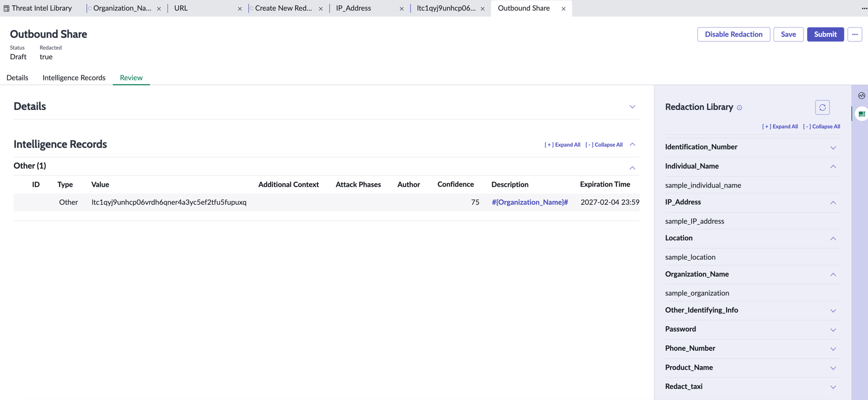Open the Intelligence Records sub-tab
The width and height of the screenshot is (868, 400).
point(74,77)
